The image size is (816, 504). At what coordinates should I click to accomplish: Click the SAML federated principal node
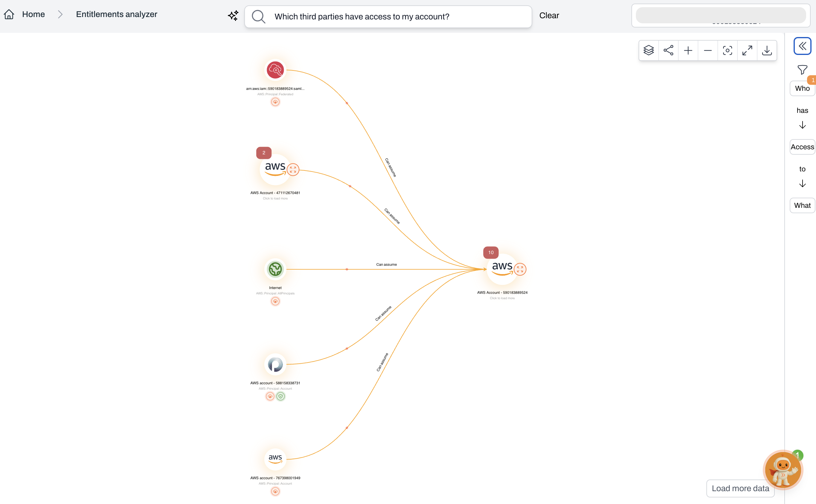[275, 70]
